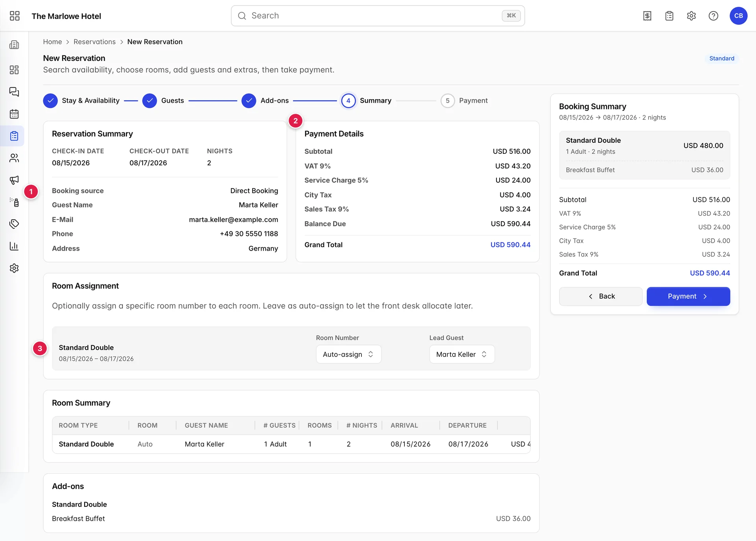Viewport: 756px width, 541px height.
Task: Focus the Search input field
Action: [x=378, y=16]
